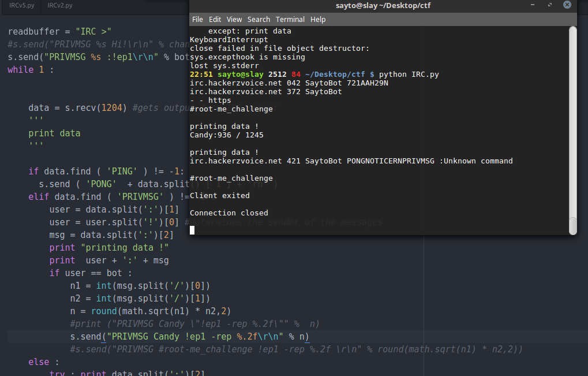The height and width of the screenshot is (376, 588).
Task: Click the 'data = s.recv(1204)' code line
Action: [78, 108]
